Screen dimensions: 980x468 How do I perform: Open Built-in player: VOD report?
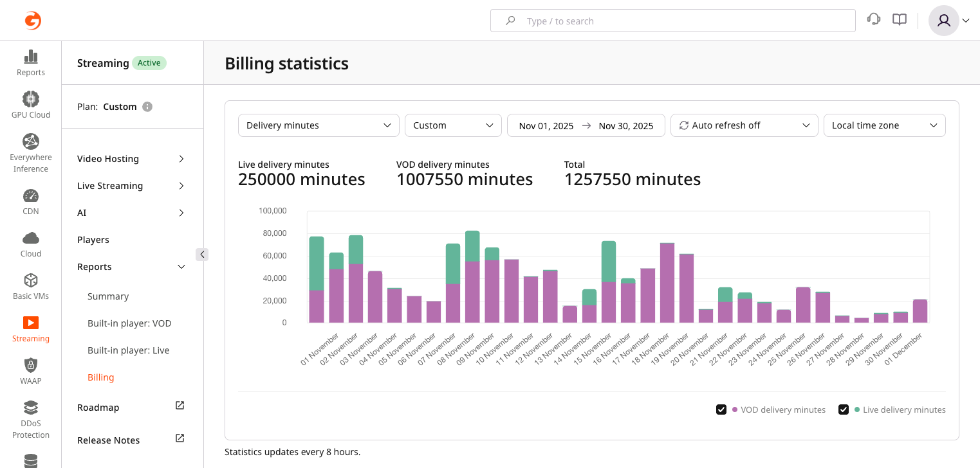tap(129, 323)
